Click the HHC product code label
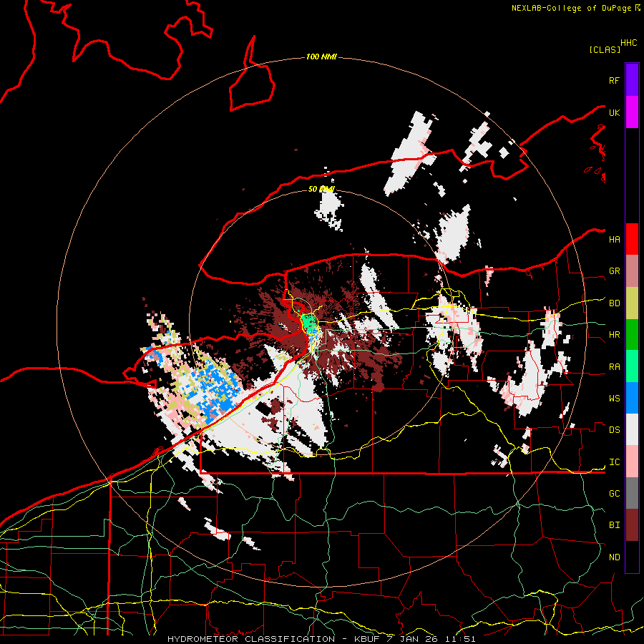Image resolution: width=644 pixels, height=644 pixels. coord(629,43)
